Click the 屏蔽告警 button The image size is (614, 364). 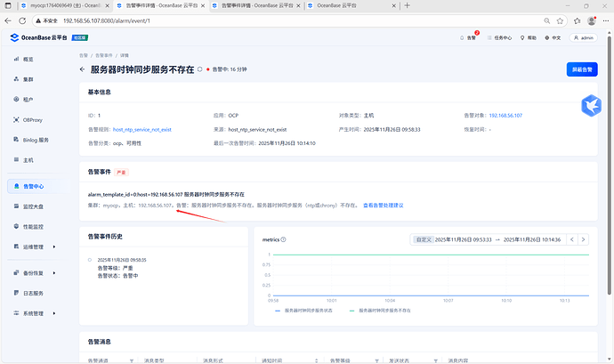[582, 69]
